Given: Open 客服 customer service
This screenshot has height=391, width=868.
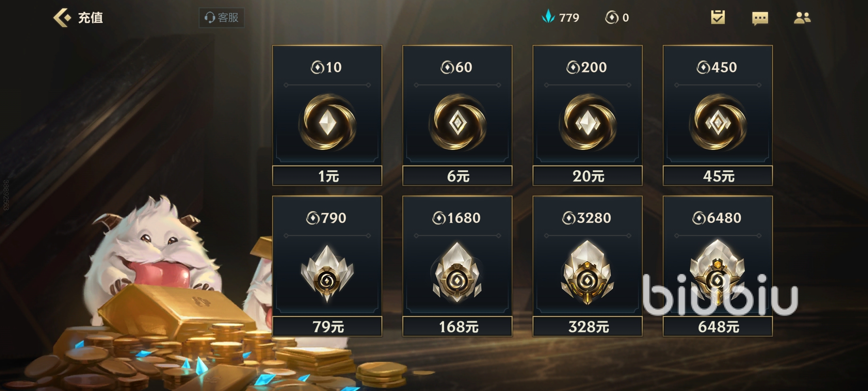Looking at the screenshot, I should tap(221, 17).
